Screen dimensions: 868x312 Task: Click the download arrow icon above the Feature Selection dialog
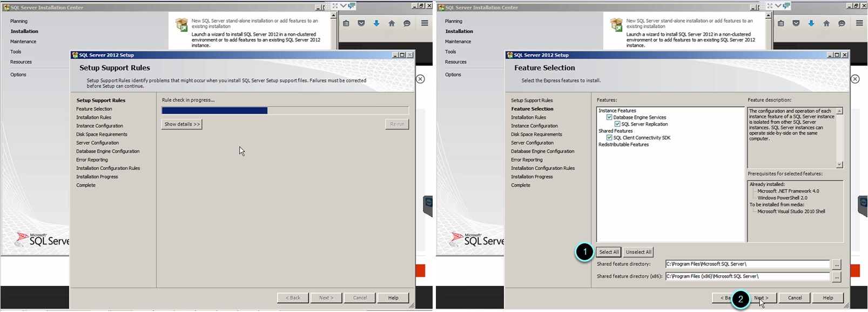(811, 23)
